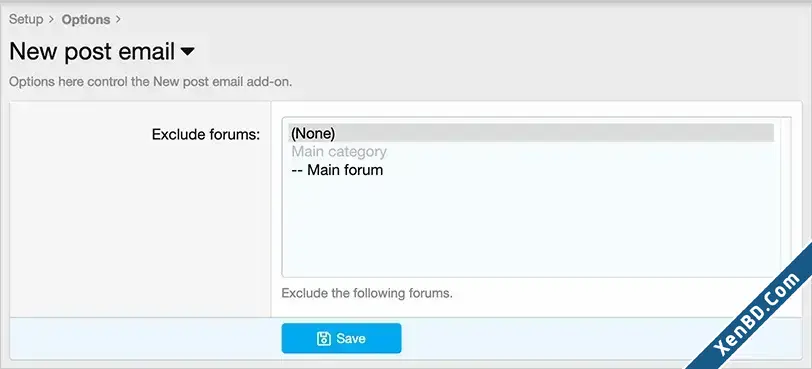
Task: Click the Exclude forums list scrollbar track
Action: tap(786, 197)
